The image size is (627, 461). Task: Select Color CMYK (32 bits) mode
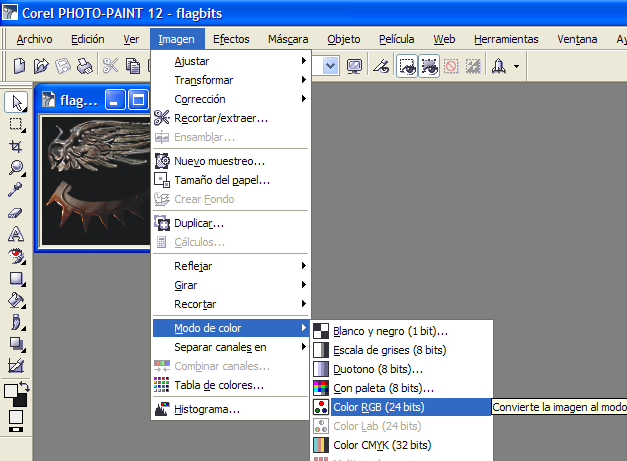click(x=401, y=445)
